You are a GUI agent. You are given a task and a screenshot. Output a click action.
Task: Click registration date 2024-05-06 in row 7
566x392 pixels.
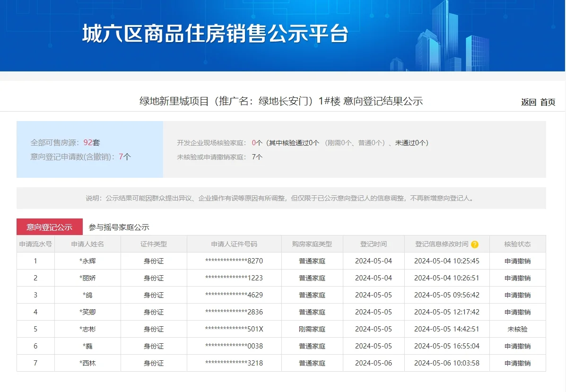373,363
